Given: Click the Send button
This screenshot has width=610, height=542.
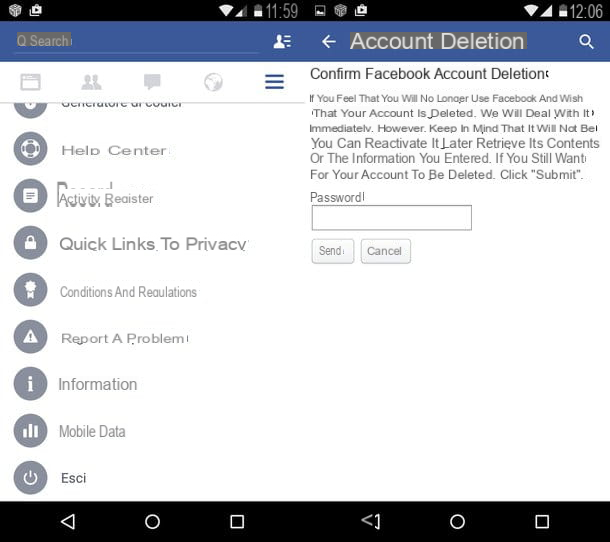Looking at the screenshot, I should click(x=333, y=251).
